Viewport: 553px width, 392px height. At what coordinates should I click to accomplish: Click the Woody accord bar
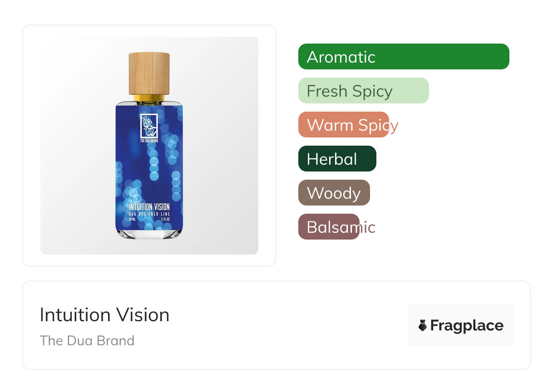tap(334, 193)
